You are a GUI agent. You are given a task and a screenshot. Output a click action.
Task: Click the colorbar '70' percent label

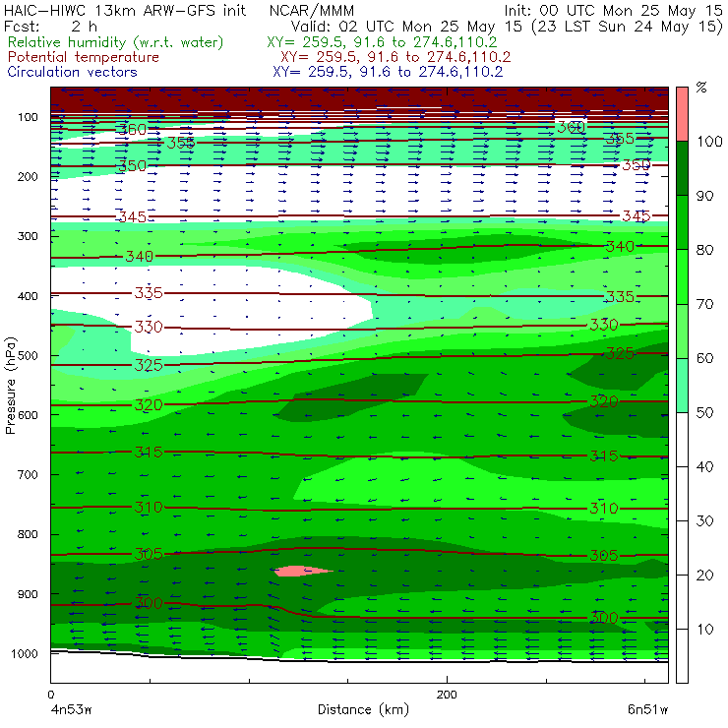(x=704, y=304)
